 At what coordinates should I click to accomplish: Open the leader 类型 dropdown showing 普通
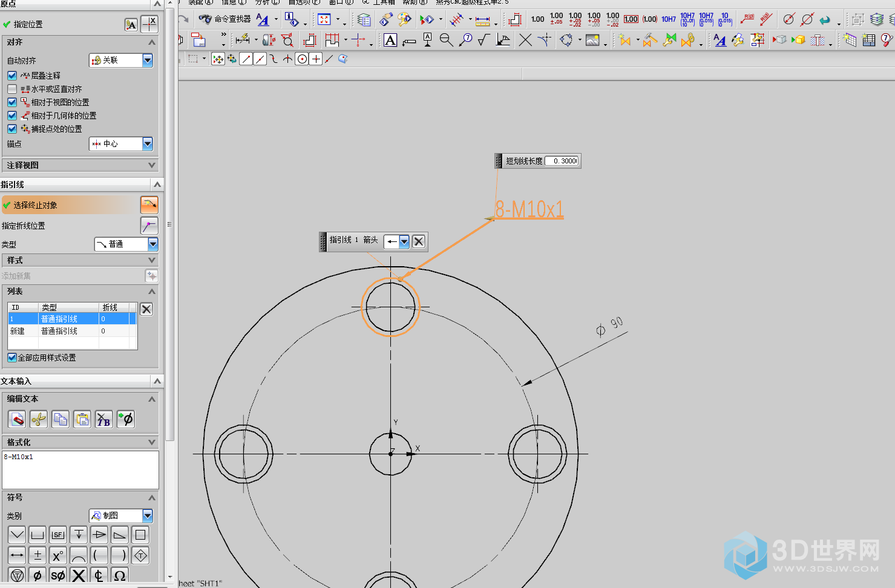[x=126, y=244]
